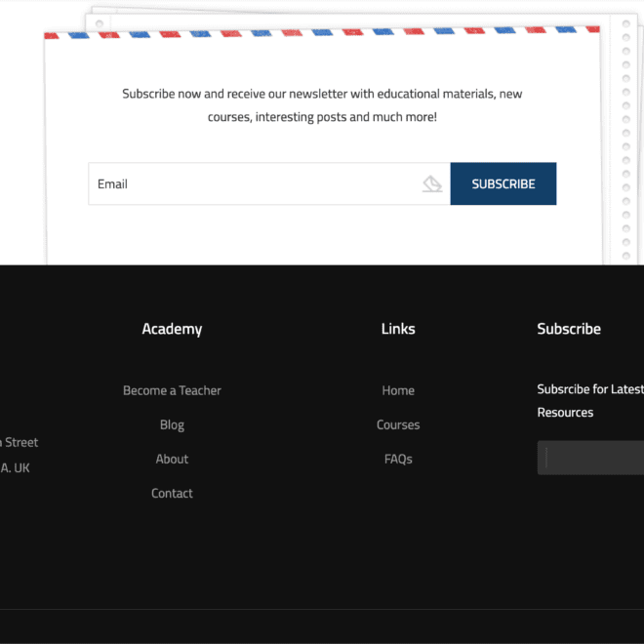Click the partially visible Street address text
This screenshot has height=644, width=644.
tap(20, 442)
